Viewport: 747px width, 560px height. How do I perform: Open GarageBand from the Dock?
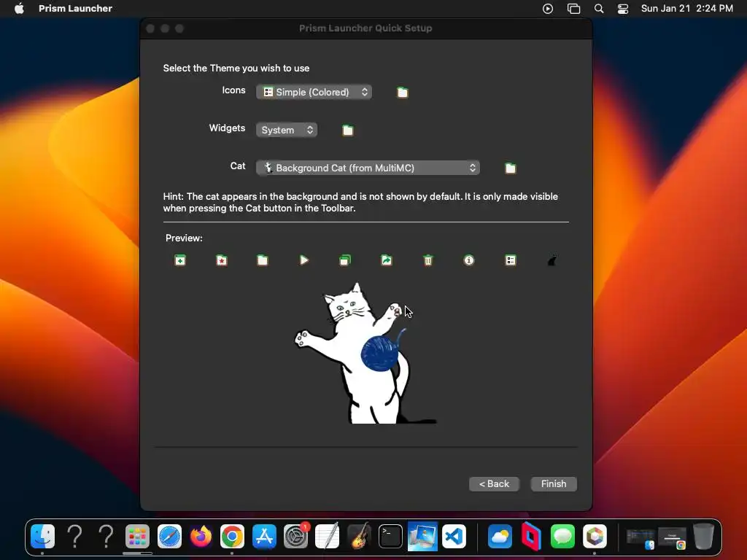point(359,537)
